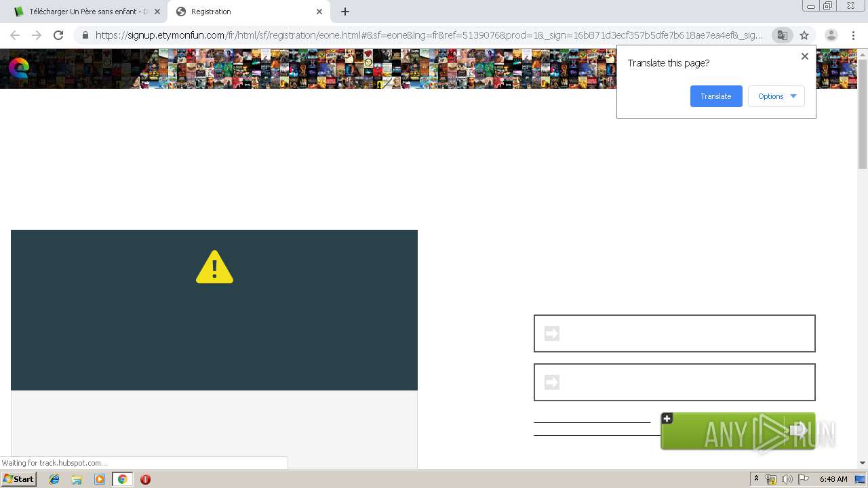Screen dimensions: 868x488
Task: Show hidden system tray icons
Action: [756, 479]
